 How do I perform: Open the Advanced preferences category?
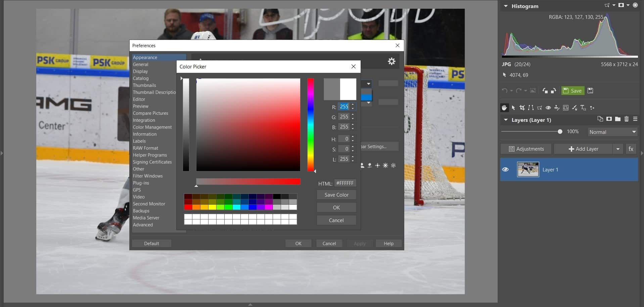[143, 225]
